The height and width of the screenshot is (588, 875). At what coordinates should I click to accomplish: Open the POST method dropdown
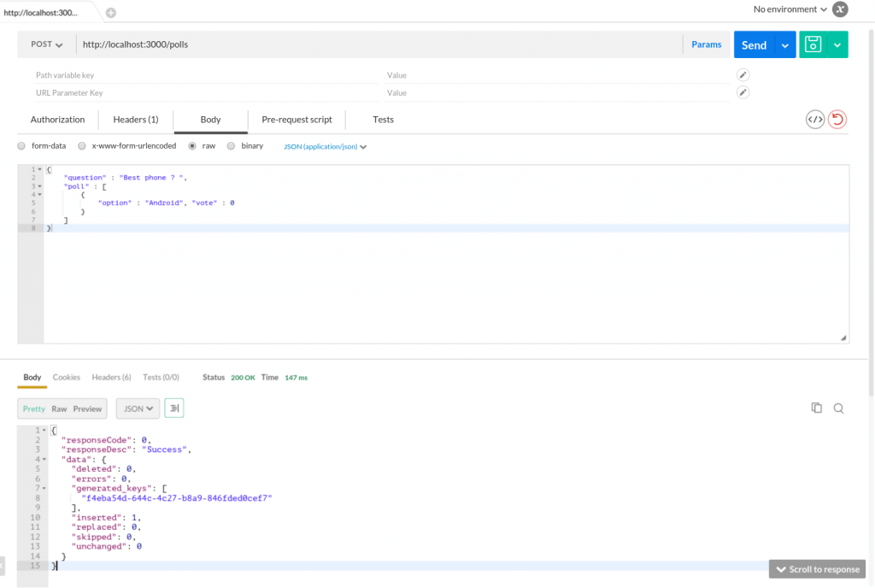(47, 44)
